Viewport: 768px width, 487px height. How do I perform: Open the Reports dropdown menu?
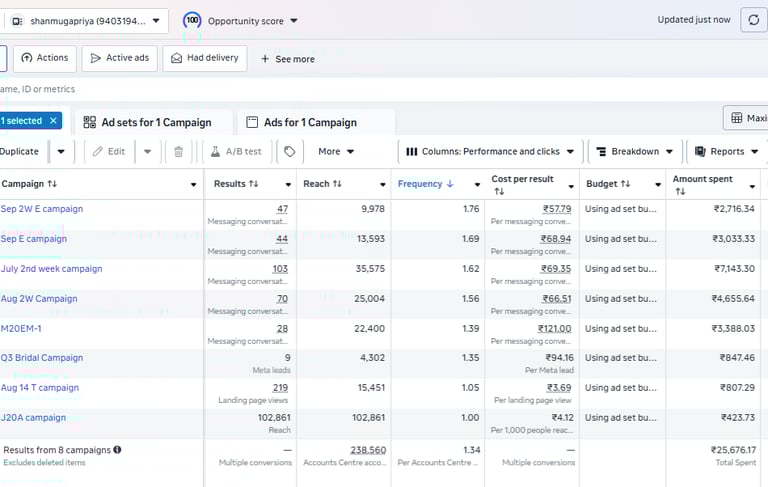pyautogui.click(x=726, y=152)
